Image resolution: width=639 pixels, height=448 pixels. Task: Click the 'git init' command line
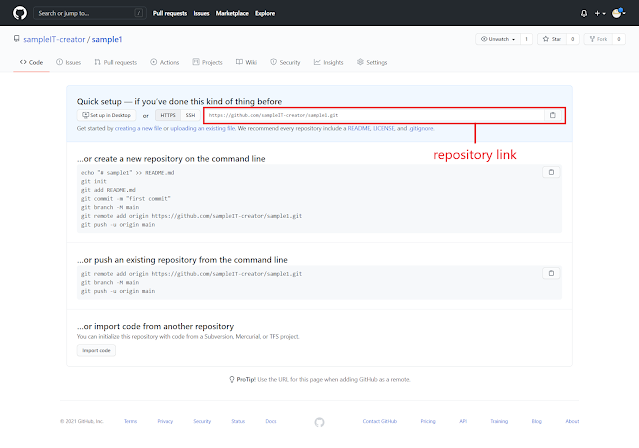[x=93, y=181]
